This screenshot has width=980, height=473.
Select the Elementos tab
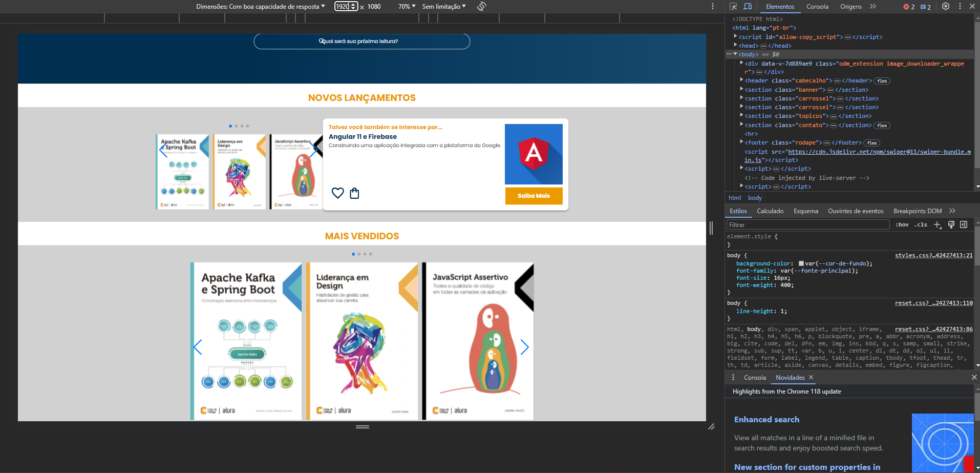780,7
